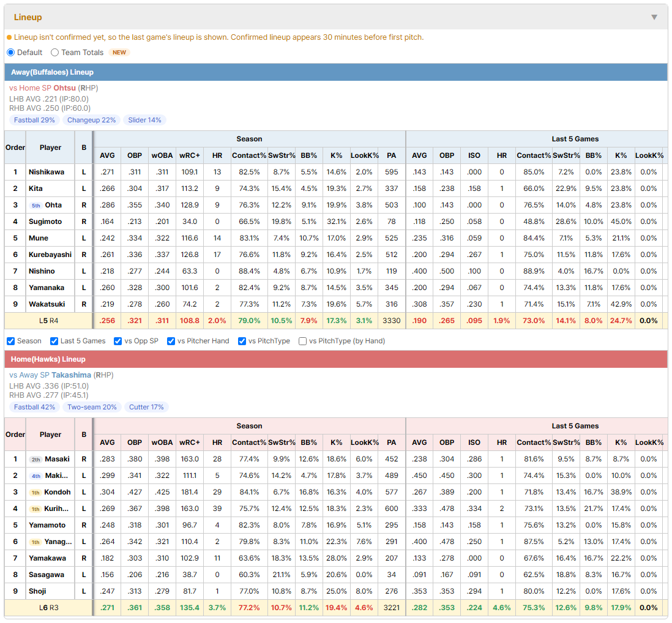Click player name Sugimoto

45,222
